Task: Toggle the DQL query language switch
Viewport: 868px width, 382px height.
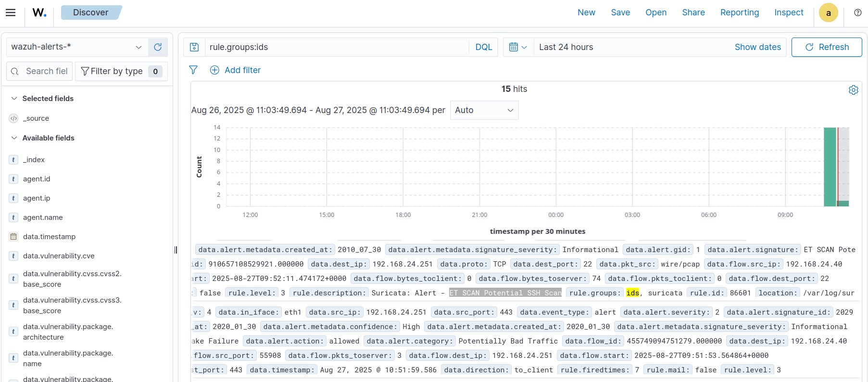Action: tap(483, 47)
